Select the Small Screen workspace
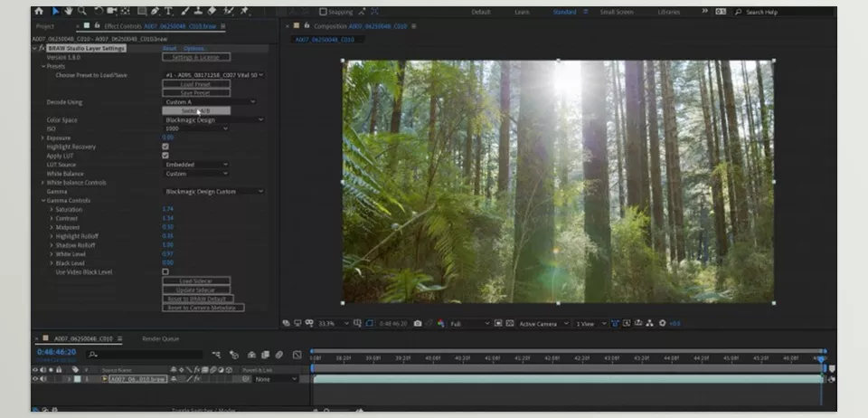 pyautogui.click(x=616, y=12)
